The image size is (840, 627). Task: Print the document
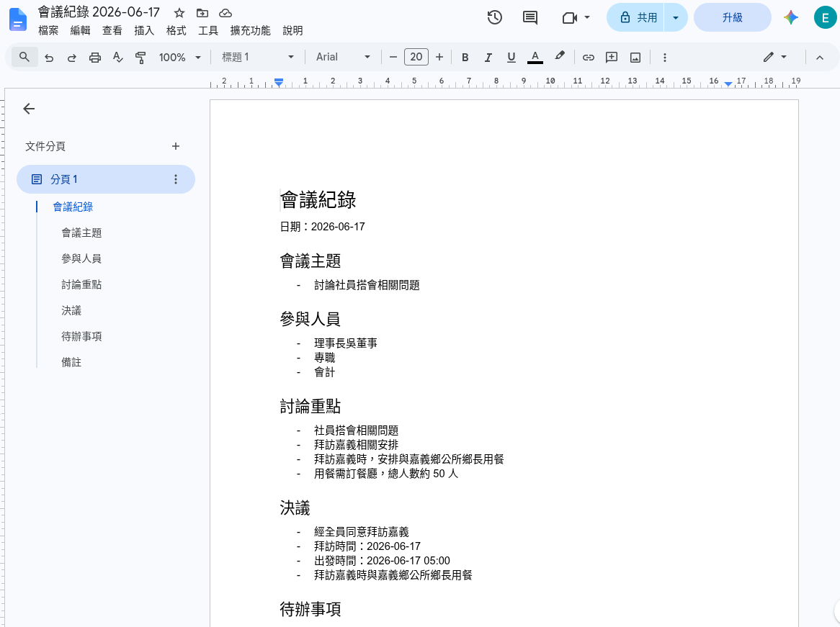(x=95, y=58)
